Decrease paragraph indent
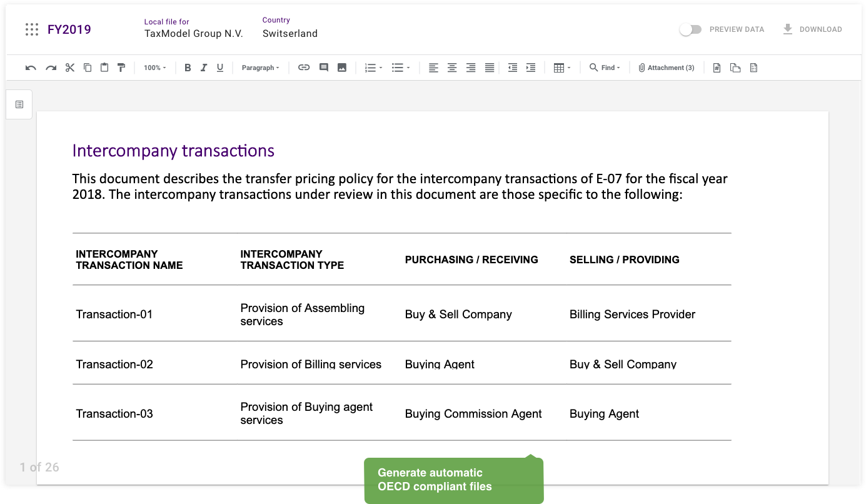This screenshot has height=504, width=866. pos(513,68)
